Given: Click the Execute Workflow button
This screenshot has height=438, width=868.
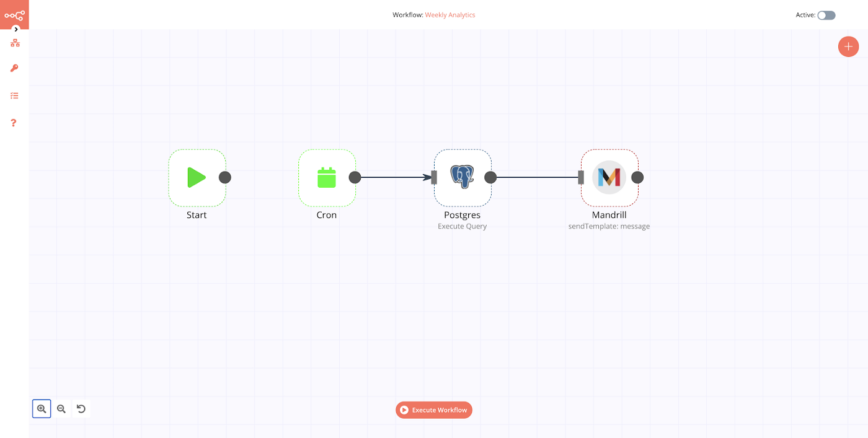Looking at the screenshot, I should coord(434,410).
